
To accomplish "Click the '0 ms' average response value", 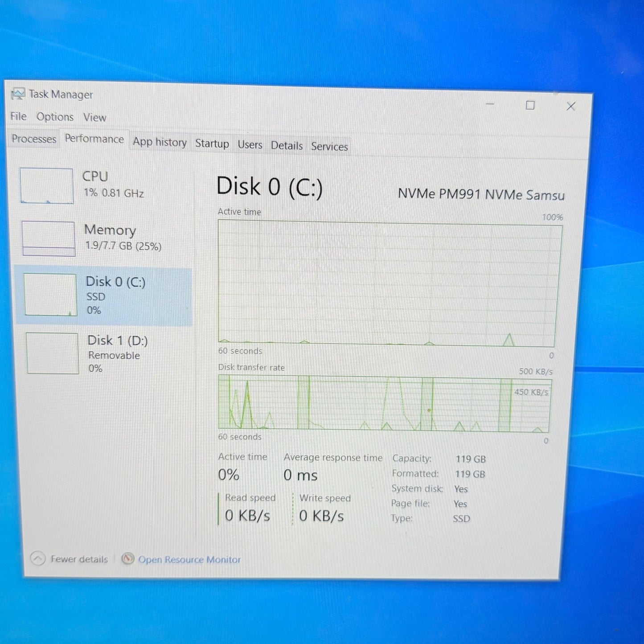I will (300, 475).
